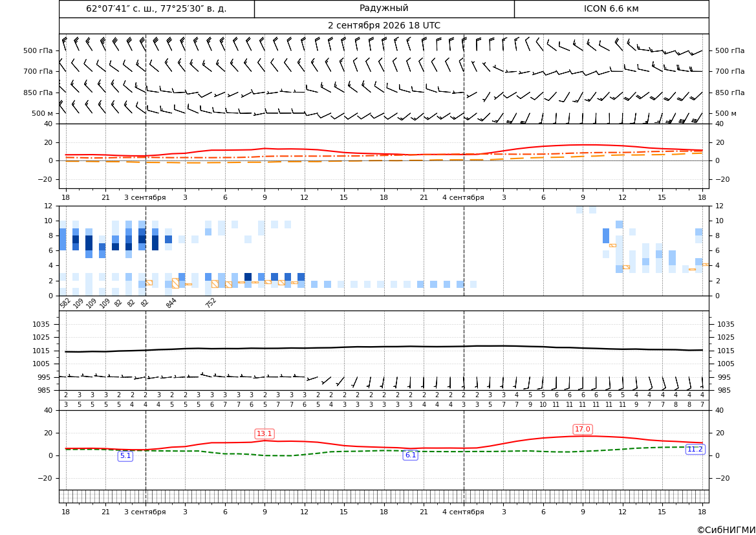This screenshot has width=756, height=535.
Task: Click the ©СибНИГМИ copyright text
Action: (726, 530)
